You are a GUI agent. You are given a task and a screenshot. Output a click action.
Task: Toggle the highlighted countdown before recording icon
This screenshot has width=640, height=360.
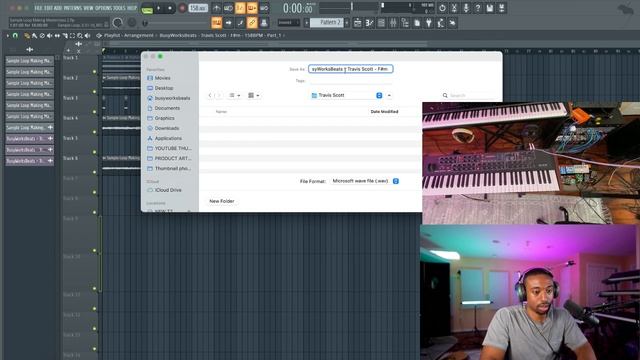click(240, 8)
